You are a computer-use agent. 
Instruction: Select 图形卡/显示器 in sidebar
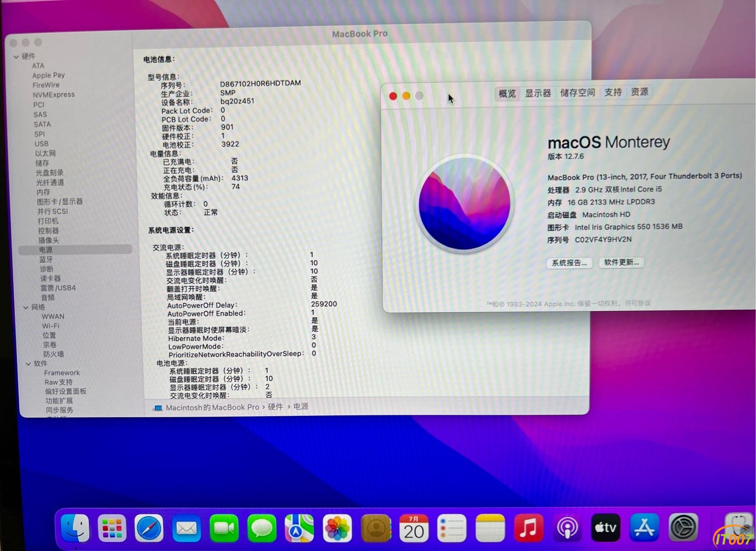point(60,202)
